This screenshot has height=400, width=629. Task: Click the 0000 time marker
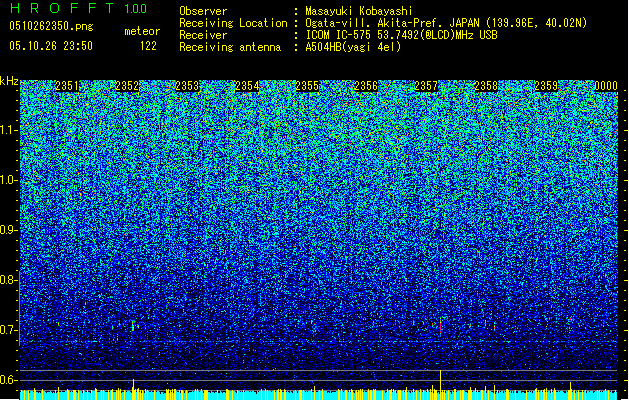point(606,86)
